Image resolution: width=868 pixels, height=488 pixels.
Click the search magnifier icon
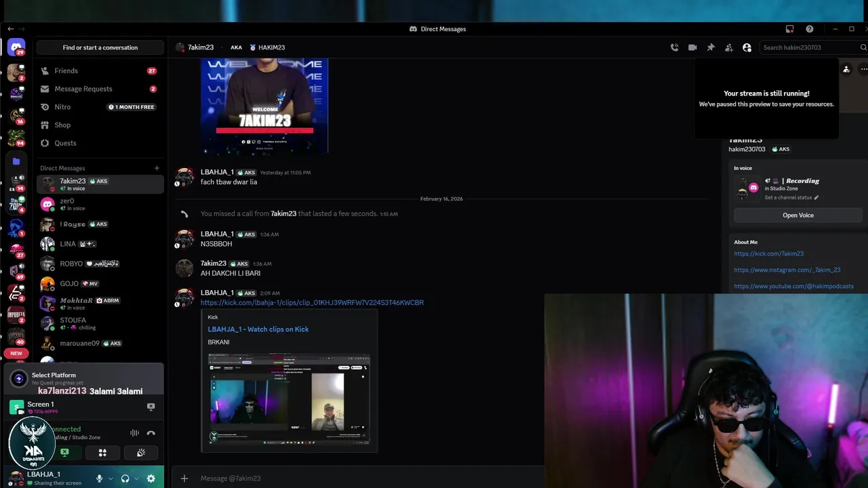pyautogui.click(x=863, y=47)
